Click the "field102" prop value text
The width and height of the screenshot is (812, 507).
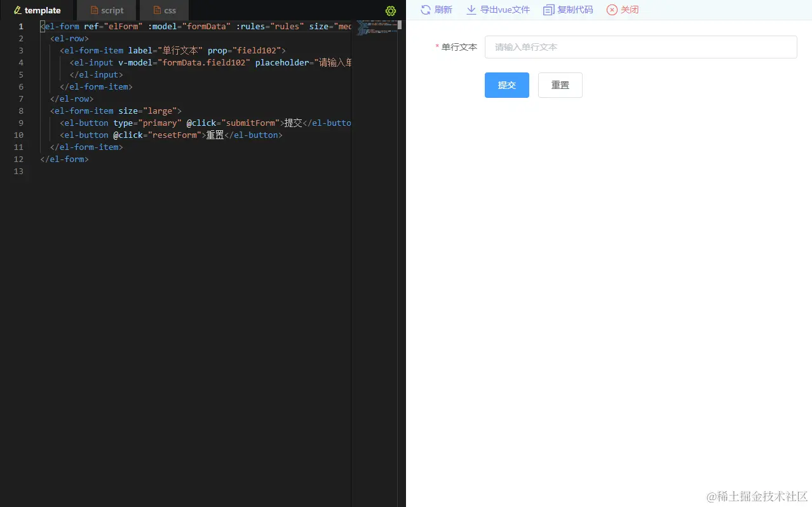(259, 51)
